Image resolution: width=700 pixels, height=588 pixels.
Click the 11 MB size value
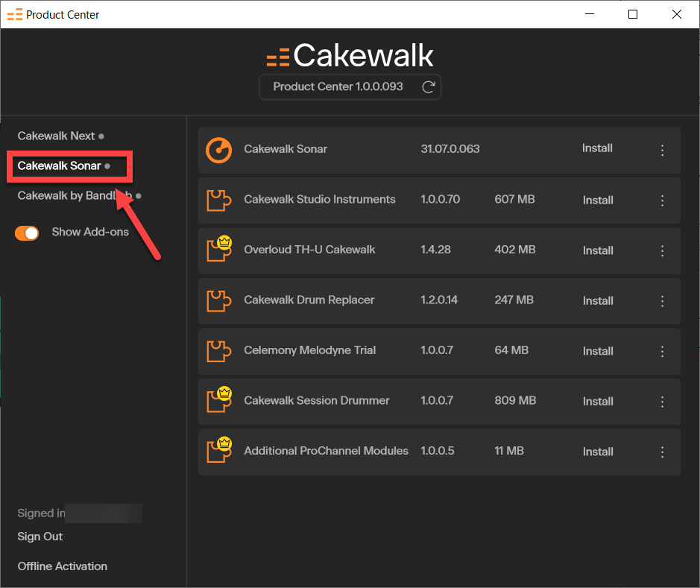pos(509,451)
